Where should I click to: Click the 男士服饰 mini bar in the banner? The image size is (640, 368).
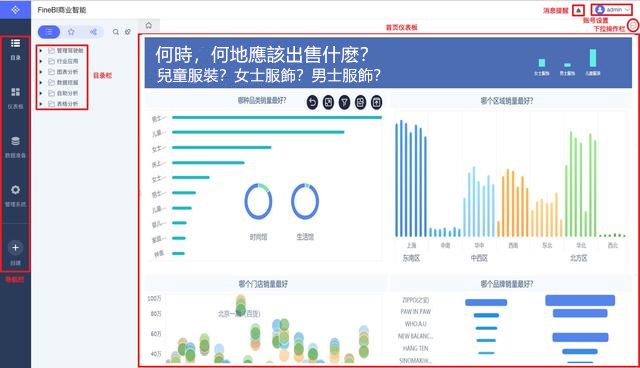(x=567, y=65)
